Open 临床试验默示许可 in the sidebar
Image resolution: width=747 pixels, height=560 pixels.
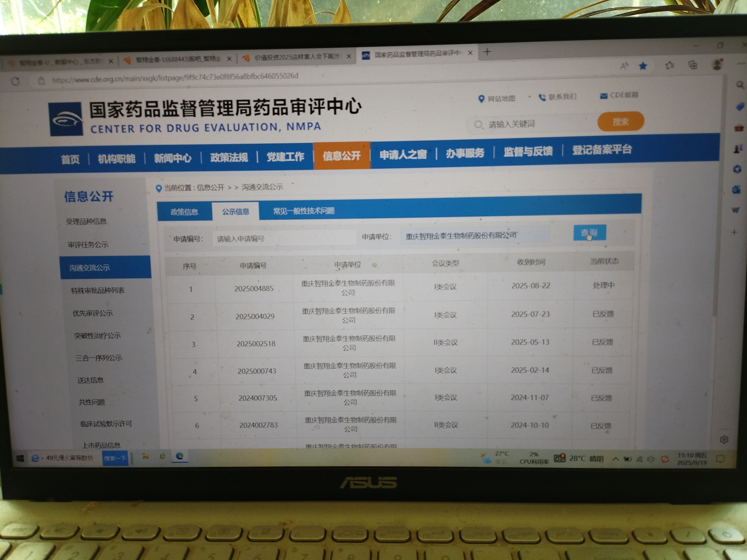(106, 424)
